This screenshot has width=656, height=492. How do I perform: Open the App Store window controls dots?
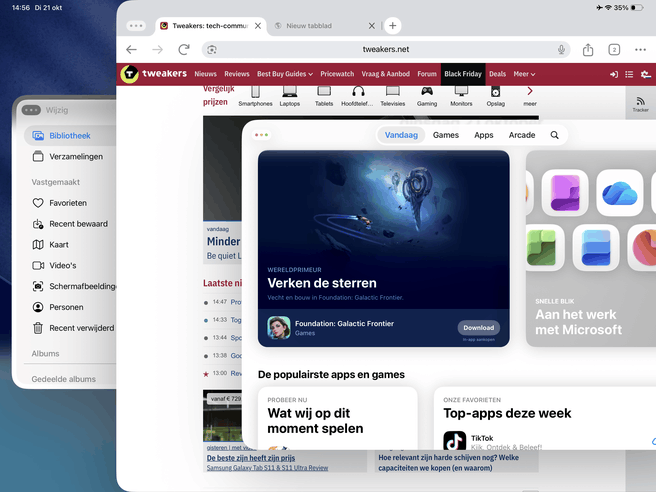261,135
